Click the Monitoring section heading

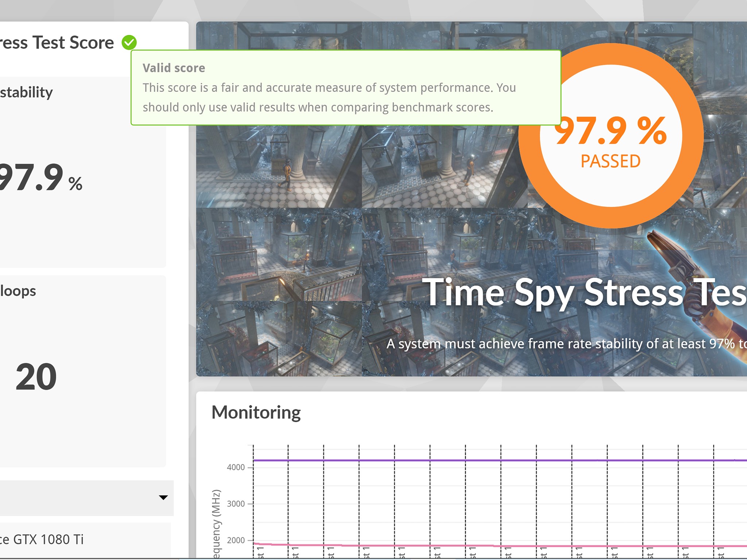[x=256, y=412]
